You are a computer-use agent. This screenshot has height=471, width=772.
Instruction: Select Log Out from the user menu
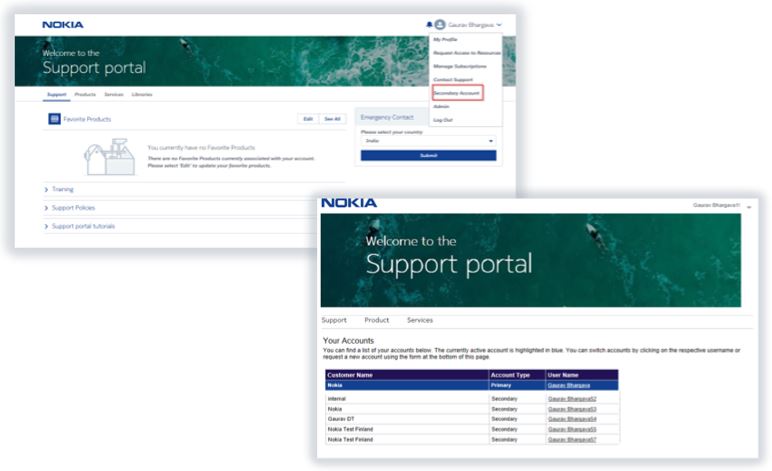[x=443, y=120]
